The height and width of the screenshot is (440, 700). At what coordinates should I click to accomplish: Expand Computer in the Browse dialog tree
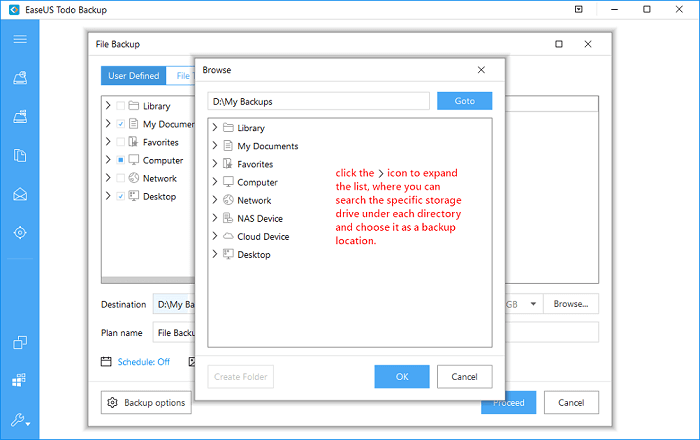click(x=215, y=183)
